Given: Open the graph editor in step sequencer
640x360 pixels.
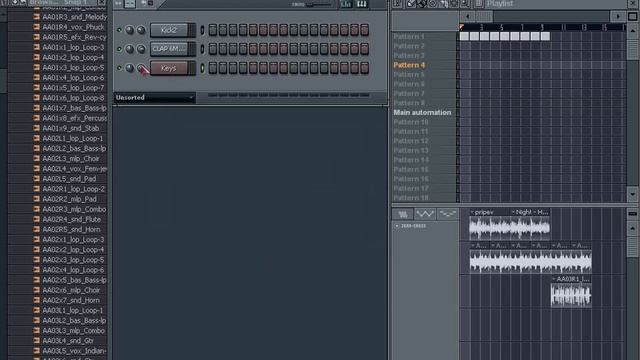Looking at the screenshot, I should click(x=345, y=4).
